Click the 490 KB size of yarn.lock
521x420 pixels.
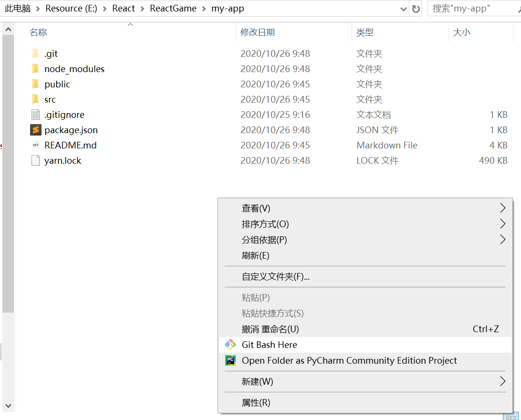point(493,160)
